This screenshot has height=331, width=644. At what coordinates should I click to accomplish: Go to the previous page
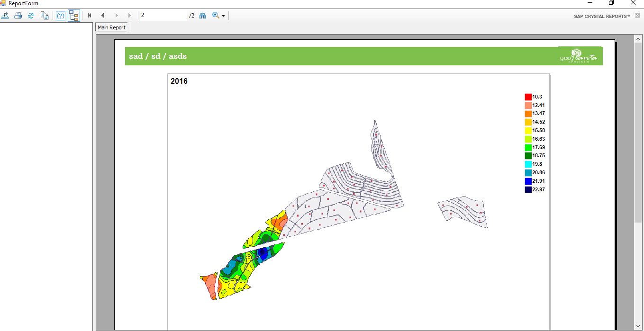pyautogui.click(x=103, y=16)
